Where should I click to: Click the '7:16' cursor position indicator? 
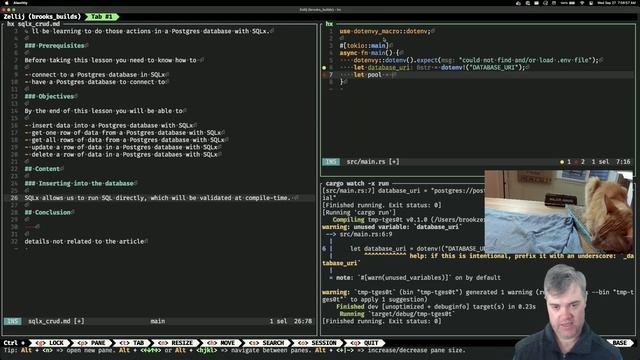623,162
